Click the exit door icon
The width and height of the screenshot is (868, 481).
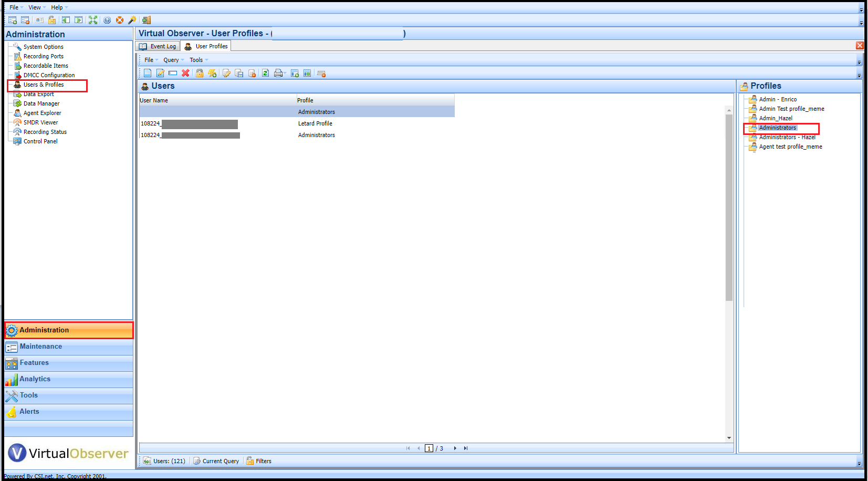(x=147, y=20)
